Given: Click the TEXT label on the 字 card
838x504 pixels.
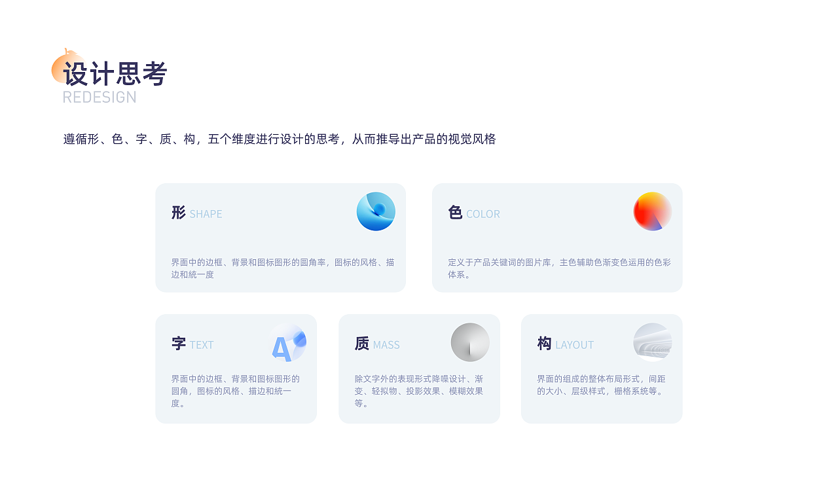Looking at the screenshot, I should (x=202, y=345).
